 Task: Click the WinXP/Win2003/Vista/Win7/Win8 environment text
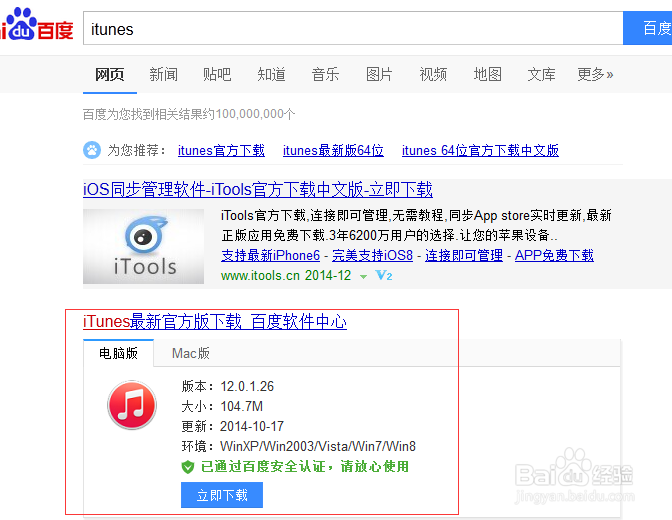pos(318,446)
